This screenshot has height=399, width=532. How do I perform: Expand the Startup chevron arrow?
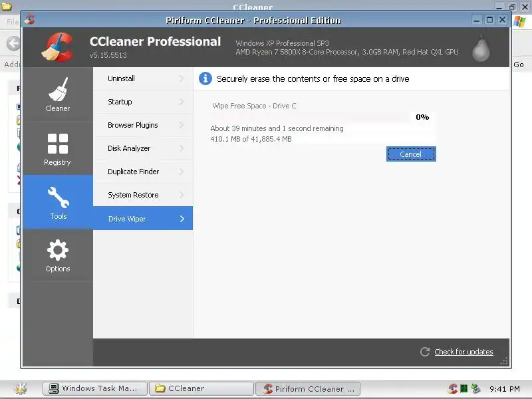tap(182, 102)
